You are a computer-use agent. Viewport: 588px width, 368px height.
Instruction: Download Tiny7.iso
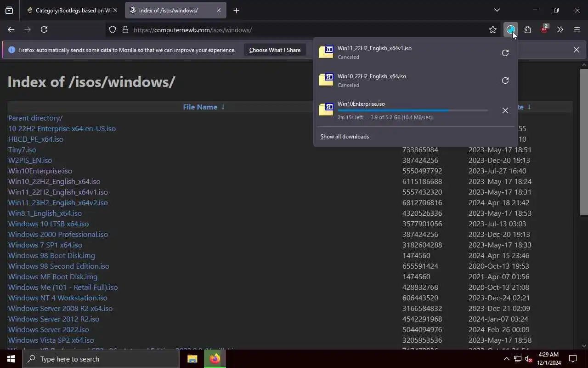point(22,149)
